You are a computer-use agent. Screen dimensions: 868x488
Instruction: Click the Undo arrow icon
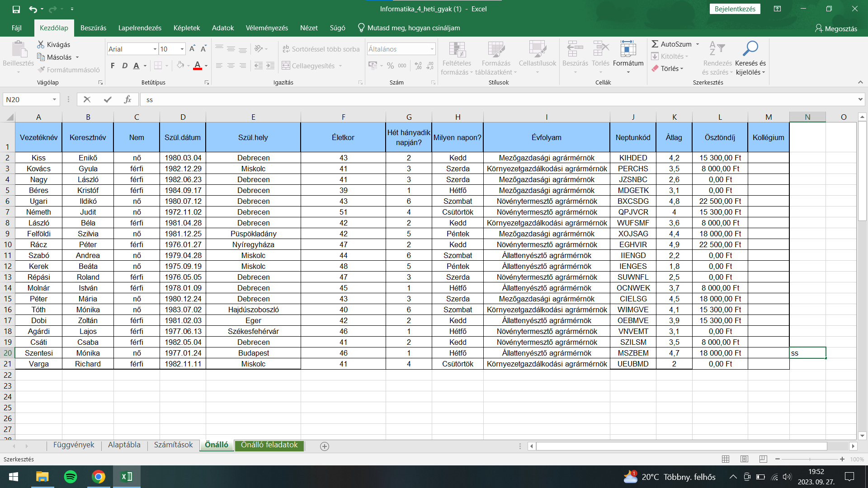33,9
